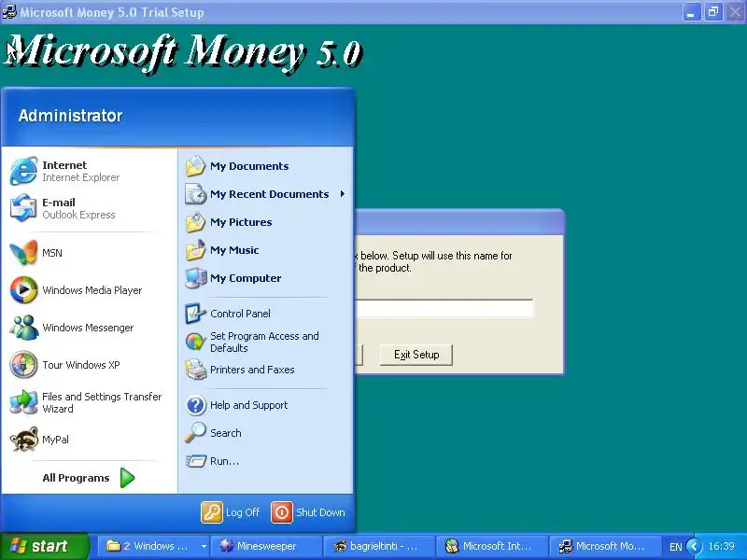747x560 pixels.
Task: Start Windows Media Player
Action: pos(89,290)
